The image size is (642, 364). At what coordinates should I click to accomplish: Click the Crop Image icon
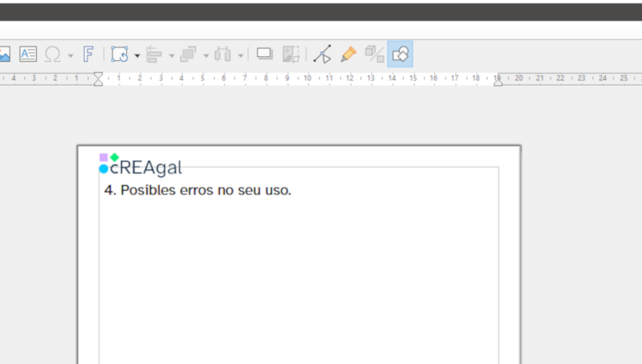coord(291,55)
